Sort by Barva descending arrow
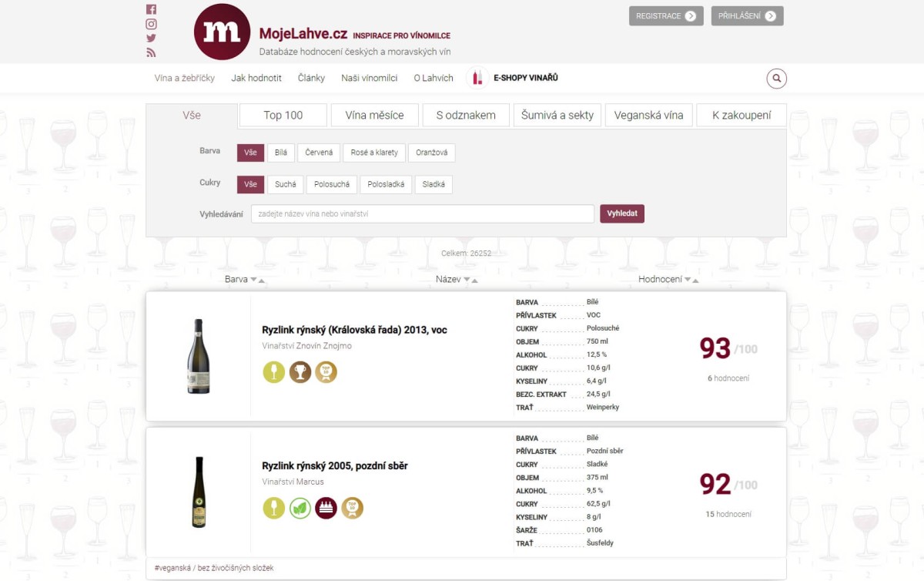 pyautogui.click(x=253, y=280)
